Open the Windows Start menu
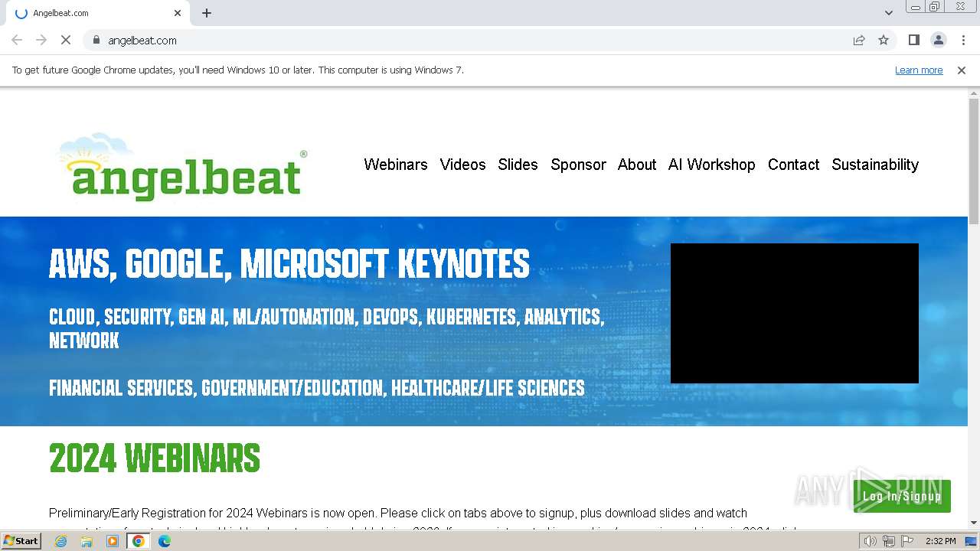 [21, 541]
